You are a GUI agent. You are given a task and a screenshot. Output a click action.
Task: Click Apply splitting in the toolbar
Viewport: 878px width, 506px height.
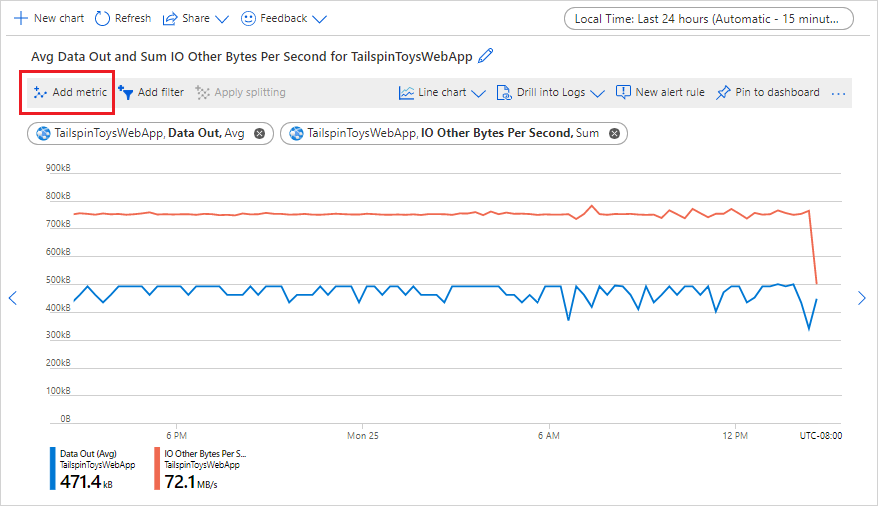click(240, 92)
